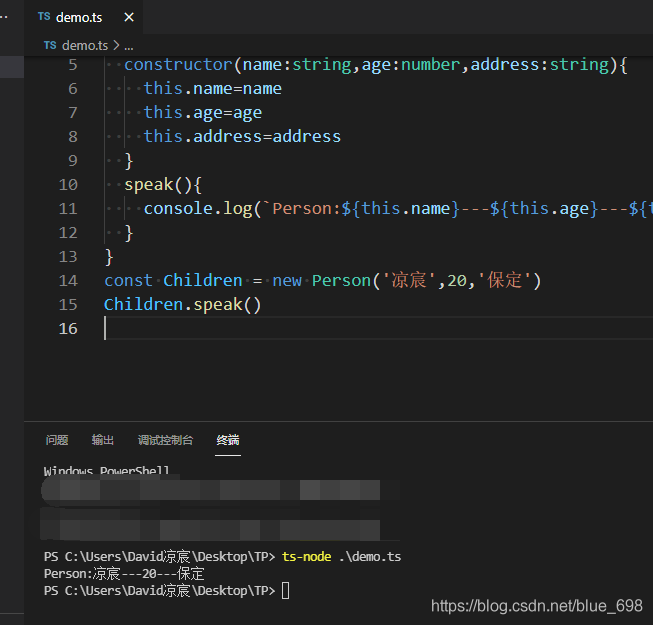Screen dimensions: 653x625
Task: Click the Person class name on line 14
Action: click(x=341, y=281)
